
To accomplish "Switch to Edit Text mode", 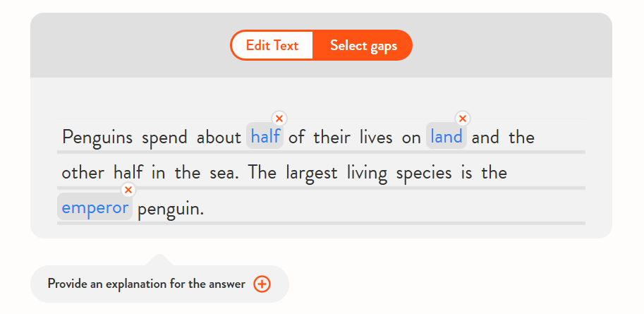I will (272, 46).
